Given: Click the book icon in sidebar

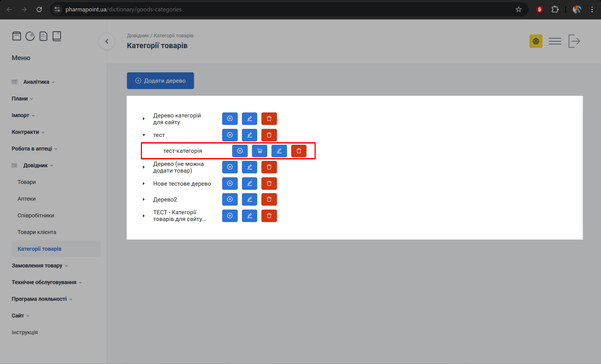Looking at the screenshot, I should (x=57, y=36).
